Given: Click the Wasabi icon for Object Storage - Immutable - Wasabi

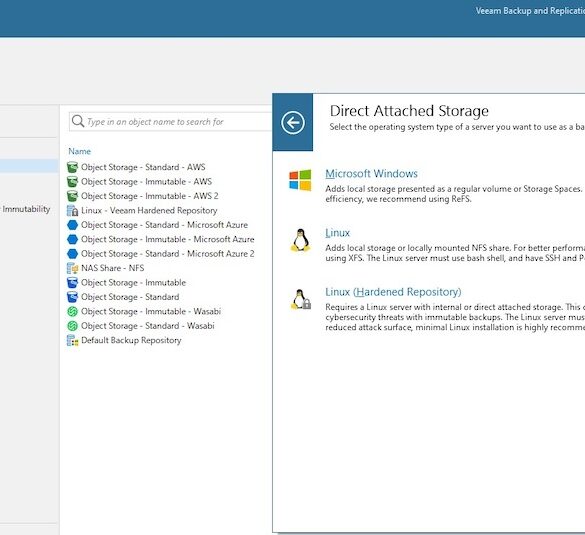Looking at the screenshot, I should 72,312.
